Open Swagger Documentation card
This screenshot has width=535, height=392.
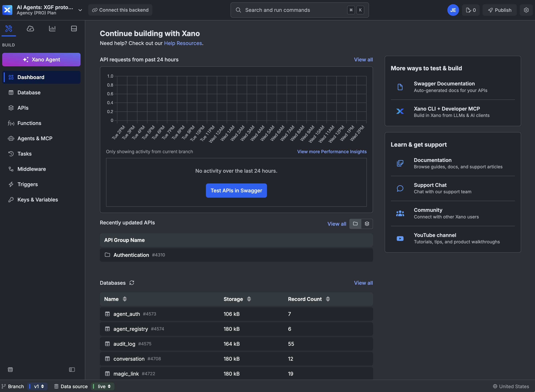453,87
